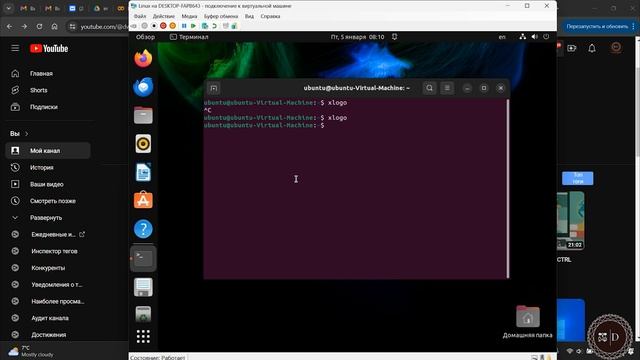Open the Действие menu in Hyper-V
Screen dimensions: 640x360
click(x=164, y=16)
